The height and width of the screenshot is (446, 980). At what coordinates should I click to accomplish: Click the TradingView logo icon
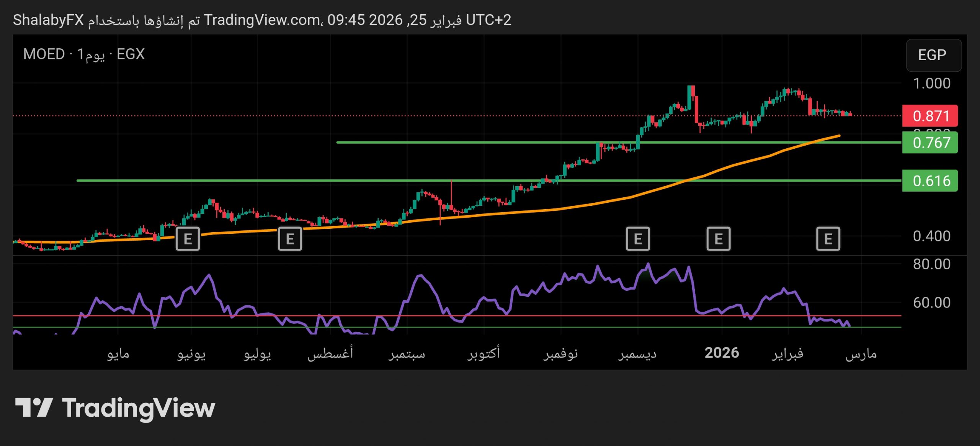34,407
